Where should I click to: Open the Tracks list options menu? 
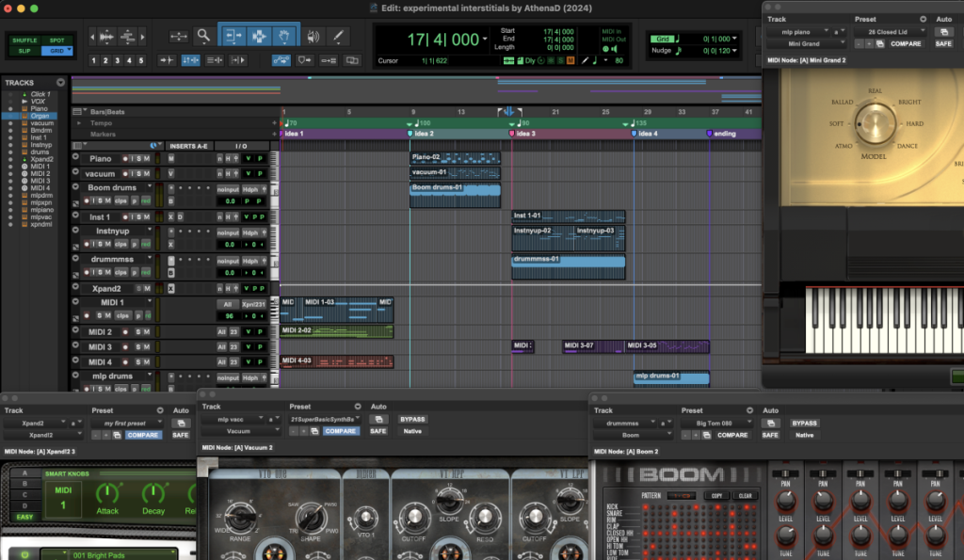[x=61, y=83]
